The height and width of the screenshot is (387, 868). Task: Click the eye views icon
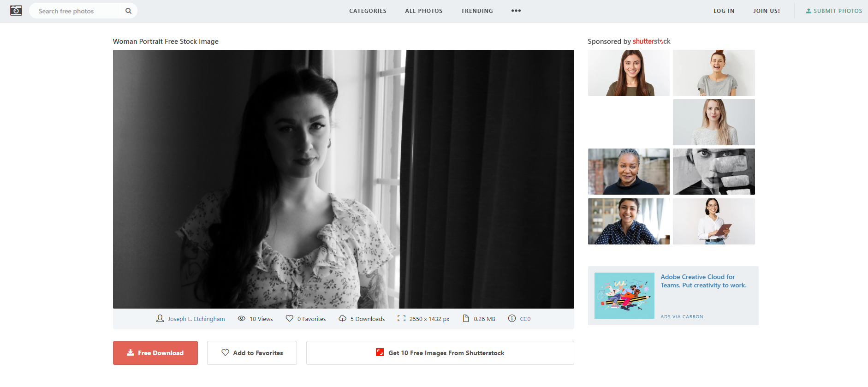[x=241, y=318]
